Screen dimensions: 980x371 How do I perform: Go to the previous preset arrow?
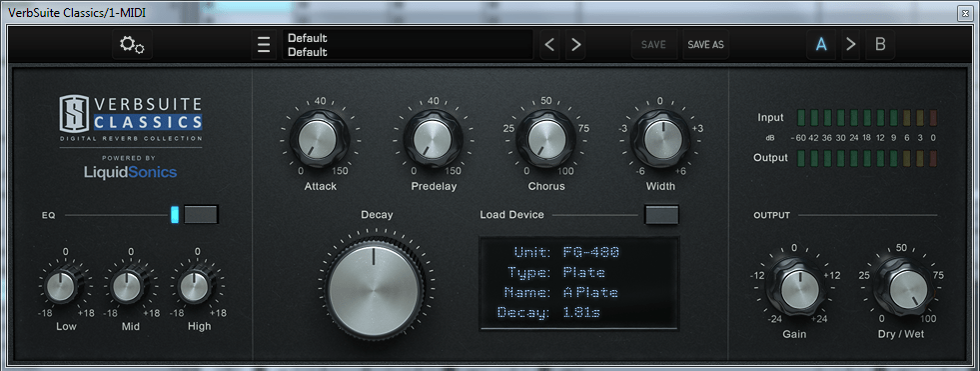tap(549, 44)
